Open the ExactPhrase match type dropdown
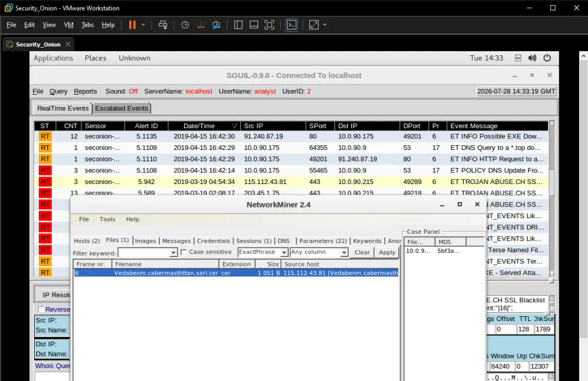 pyautogui.click(x=284, y=253)
